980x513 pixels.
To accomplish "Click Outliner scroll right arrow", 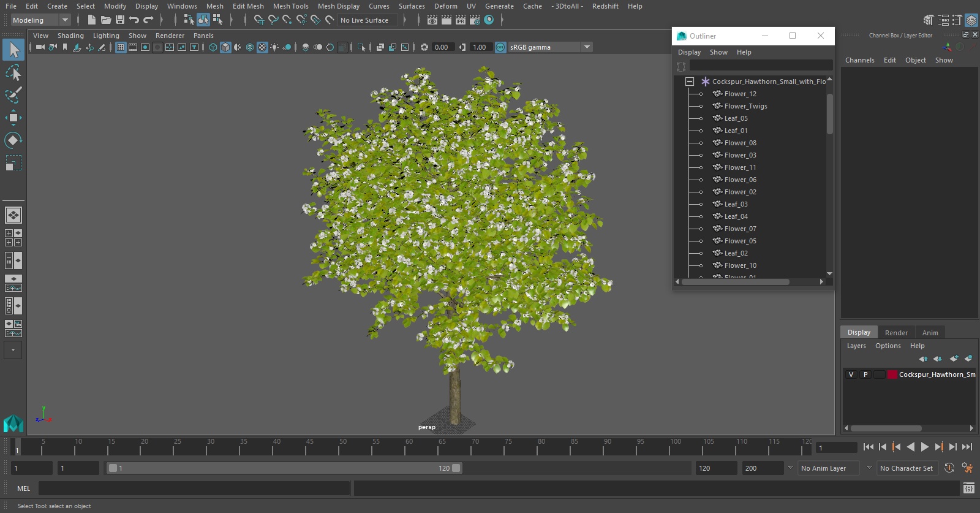I will tap(821, 282).
